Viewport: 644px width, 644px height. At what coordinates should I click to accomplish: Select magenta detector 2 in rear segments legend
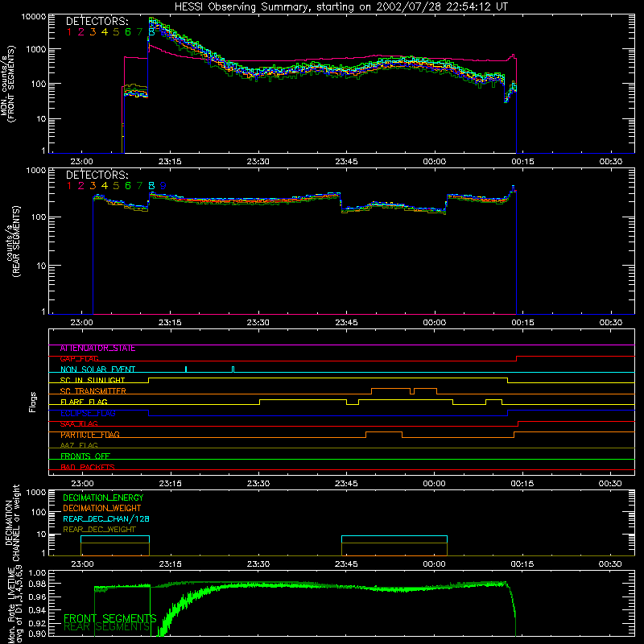point(81,186)
